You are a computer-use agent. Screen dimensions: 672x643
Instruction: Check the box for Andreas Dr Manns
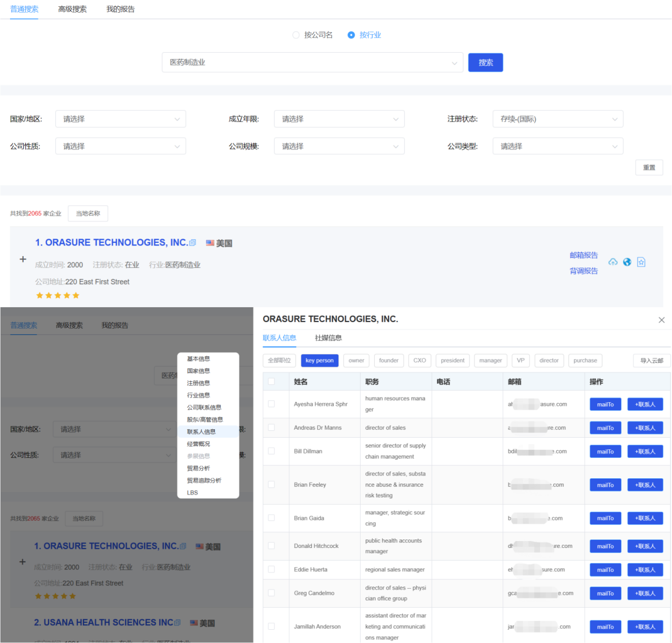271,428
